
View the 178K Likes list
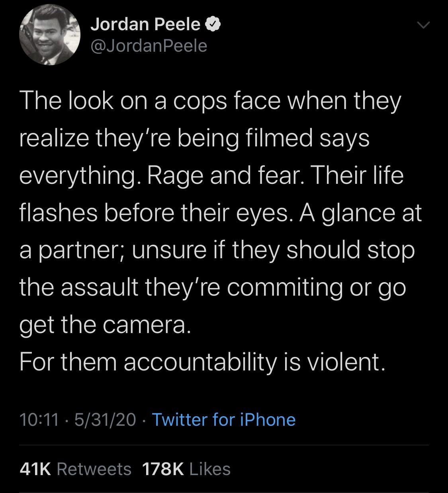(x=186, y=469)
